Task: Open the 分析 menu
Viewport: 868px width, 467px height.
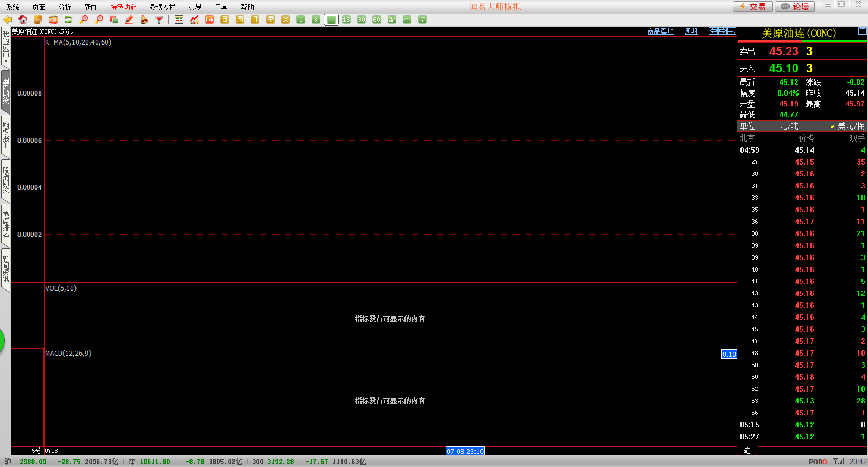Action: coord(65,7)
